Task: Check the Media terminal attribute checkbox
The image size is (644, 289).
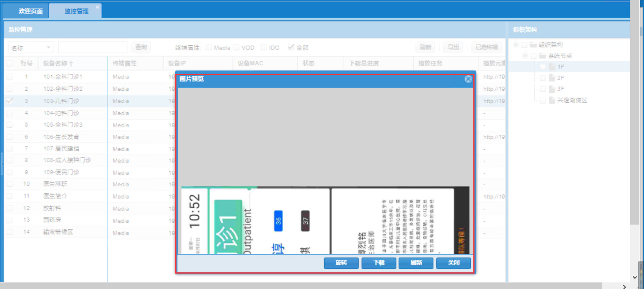Action: (209, 47)
